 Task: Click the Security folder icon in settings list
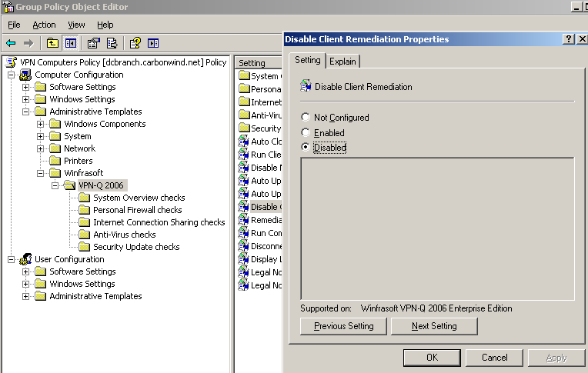[244, 128]
